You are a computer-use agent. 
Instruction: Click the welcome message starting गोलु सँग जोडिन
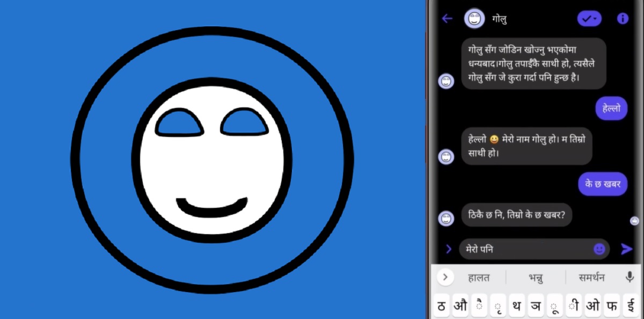click(x=533, y=64)
